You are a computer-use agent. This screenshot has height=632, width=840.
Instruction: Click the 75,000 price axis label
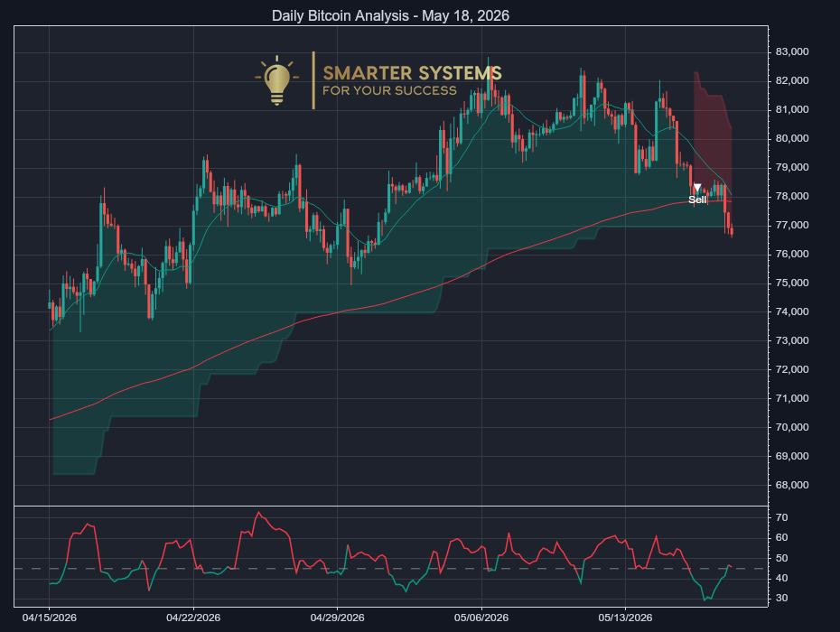click(x=792, y=283)
